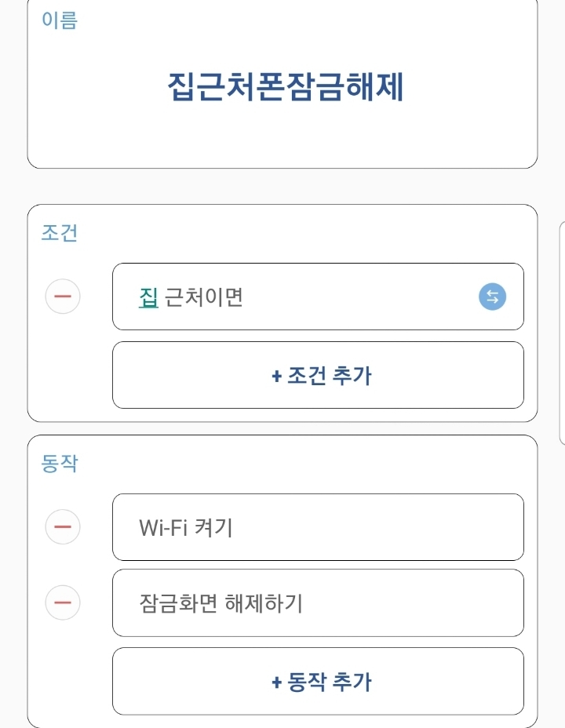565x728 pixels.
Task: Open the Wi-Fi 켜기 action item
Action: click(318, 527)
